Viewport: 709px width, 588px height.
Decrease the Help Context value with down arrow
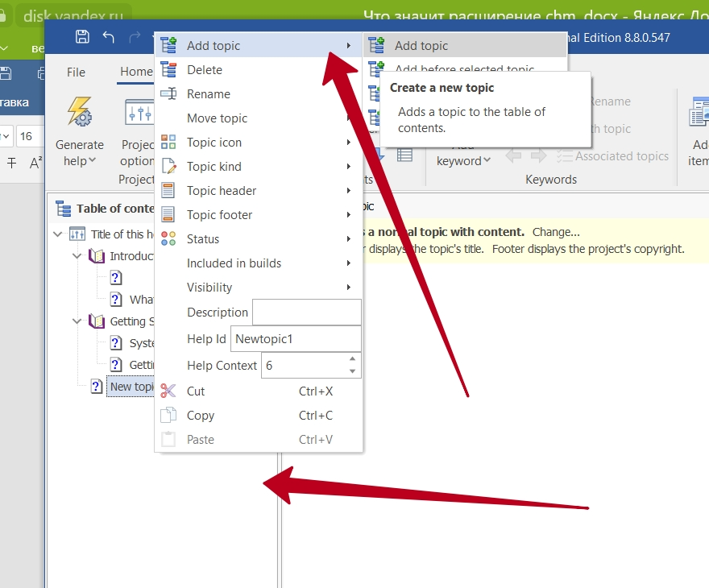click(x=352, y=371)
